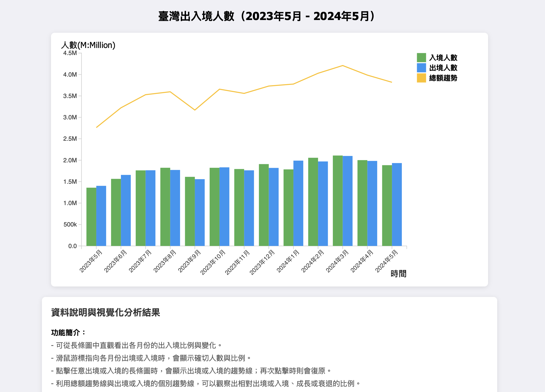Click the green inbound bar for 2024年4月

[x=362, y=203]
